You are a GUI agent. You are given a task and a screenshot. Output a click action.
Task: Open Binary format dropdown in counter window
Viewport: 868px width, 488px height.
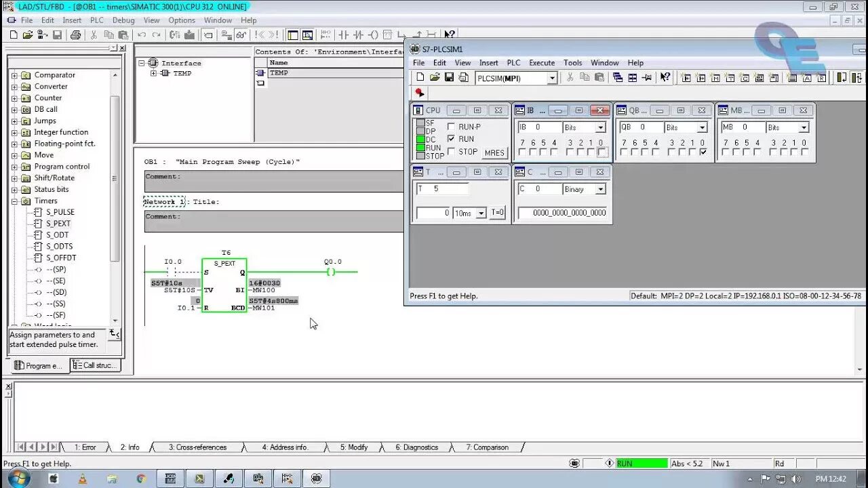pyautogui.click(x=600, y=189)
